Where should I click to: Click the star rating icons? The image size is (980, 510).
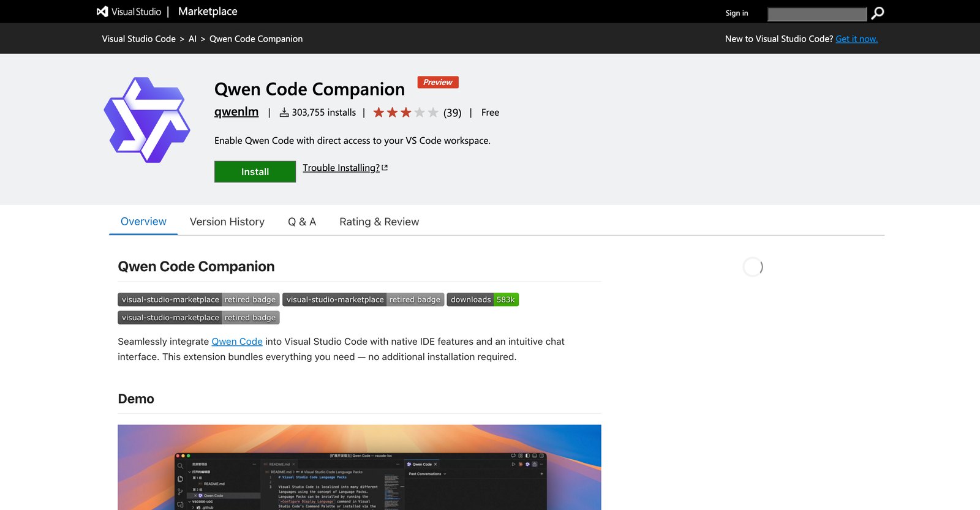[405, 113]
